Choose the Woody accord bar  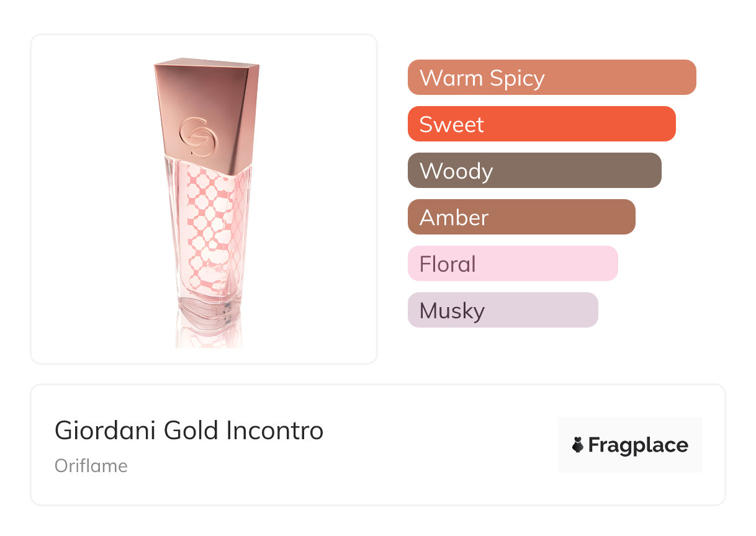coord(534,171)
